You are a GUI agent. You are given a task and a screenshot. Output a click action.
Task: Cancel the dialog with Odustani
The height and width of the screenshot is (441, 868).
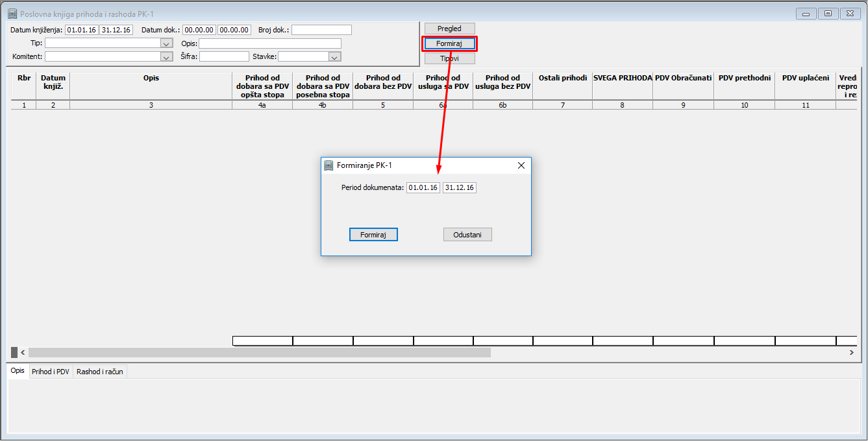[x=467, y=235]
